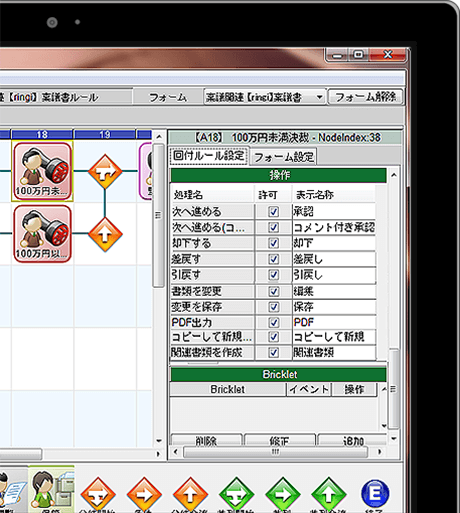Click the フォーム解除 button
Image resolution: width=460 pixels, height=513 pixels.
click(x=365, y=97)
